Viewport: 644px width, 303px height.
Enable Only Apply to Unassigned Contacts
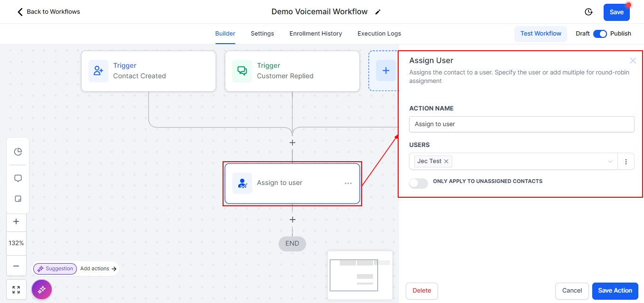[419, 183]
